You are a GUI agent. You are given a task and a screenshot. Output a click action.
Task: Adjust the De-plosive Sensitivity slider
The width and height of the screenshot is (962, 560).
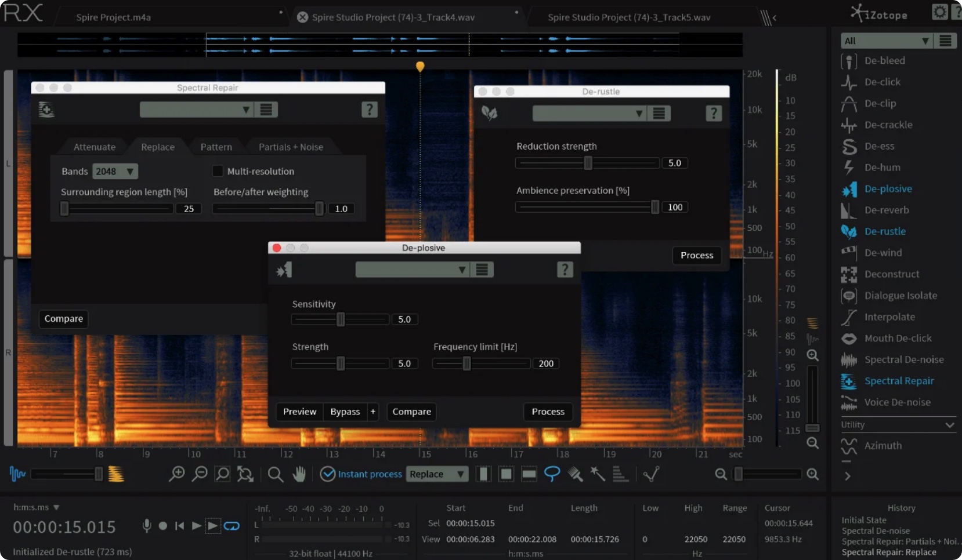[340, 319]
